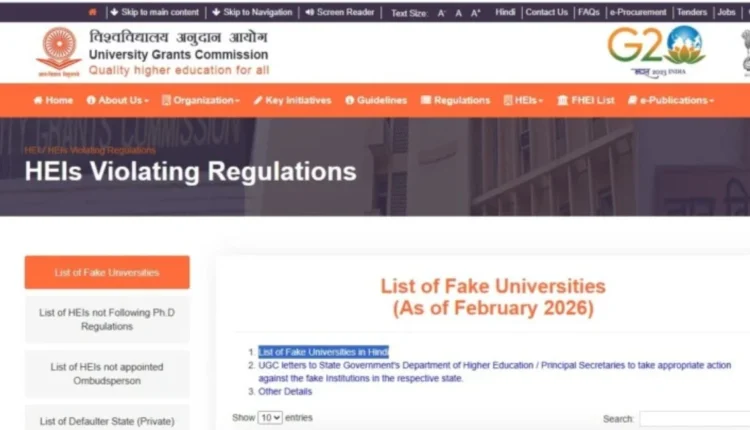Click the Search input field
The height and width of the screenshot is (430, 750).
pyautogui.click(x=695, y=419)
